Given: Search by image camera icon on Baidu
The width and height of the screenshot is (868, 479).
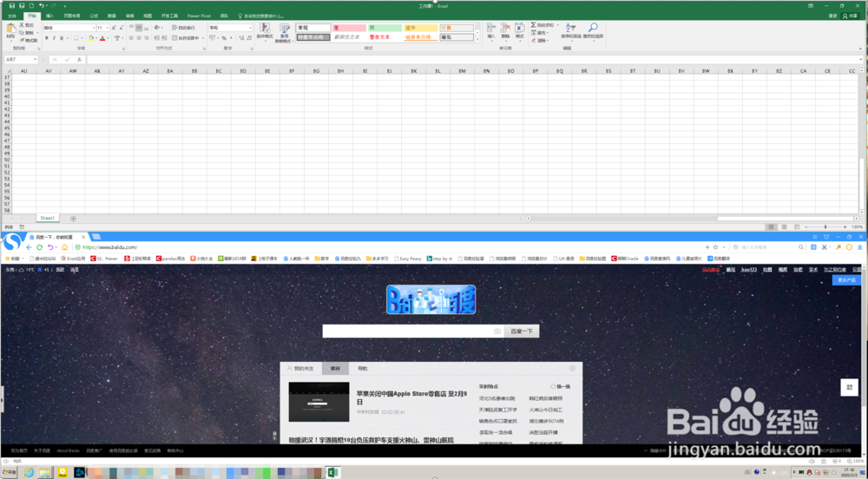Looking at the screenshot, I should [497, 331].
